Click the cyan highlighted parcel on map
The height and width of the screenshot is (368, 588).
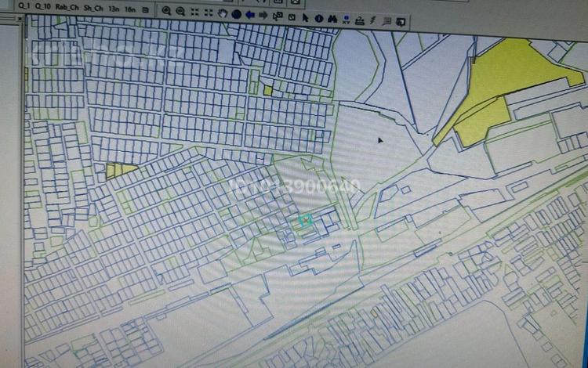click(x=306, y=220)
